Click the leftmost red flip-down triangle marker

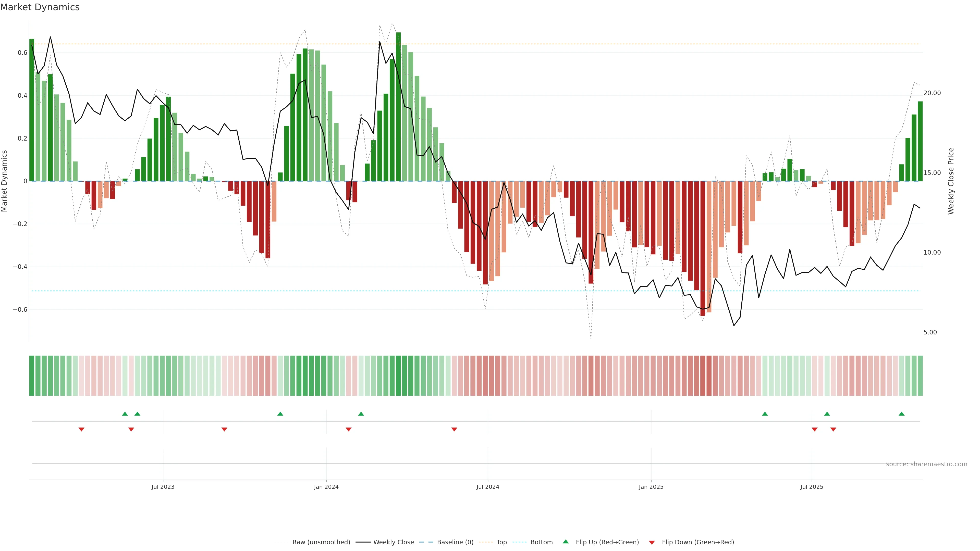coord(81,429)
